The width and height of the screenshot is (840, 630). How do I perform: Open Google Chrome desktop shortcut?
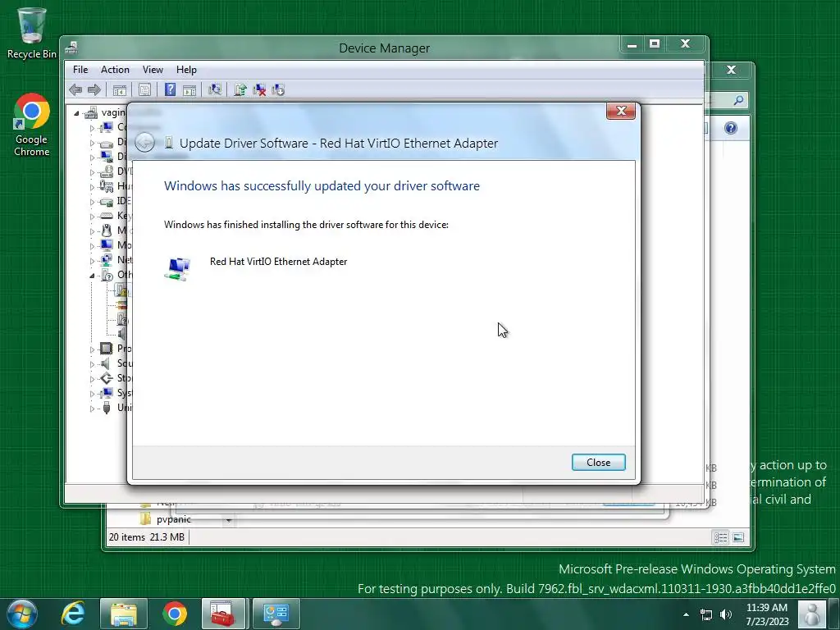pos(32,125)
